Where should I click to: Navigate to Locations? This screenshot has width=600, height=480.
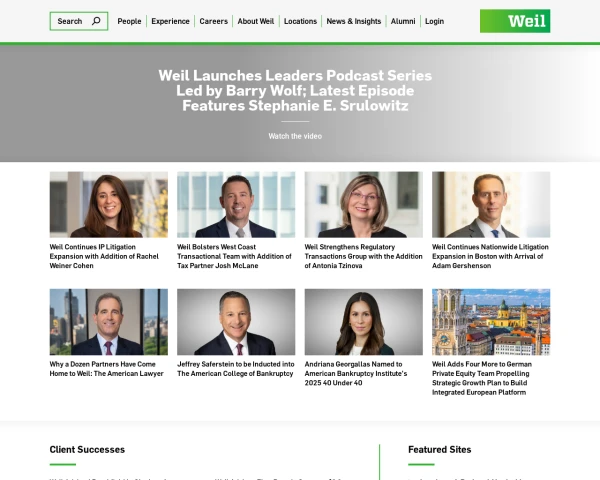click(300, 21)
